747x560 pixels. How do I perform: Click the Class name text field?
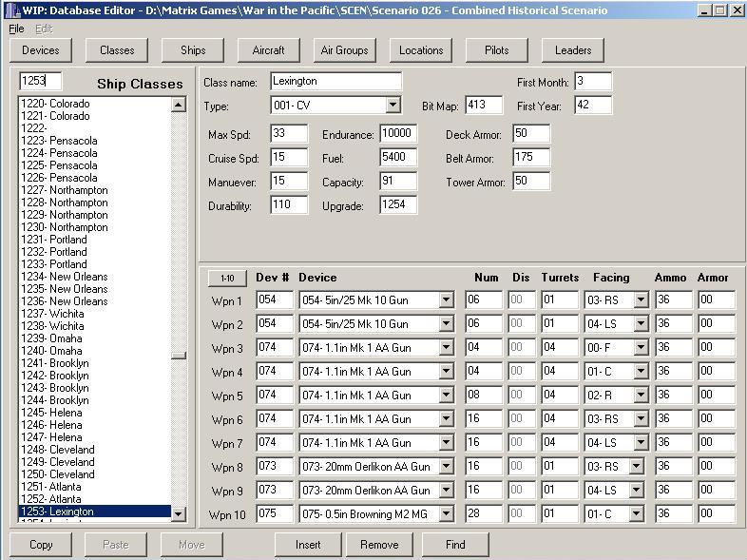(335, 82)
